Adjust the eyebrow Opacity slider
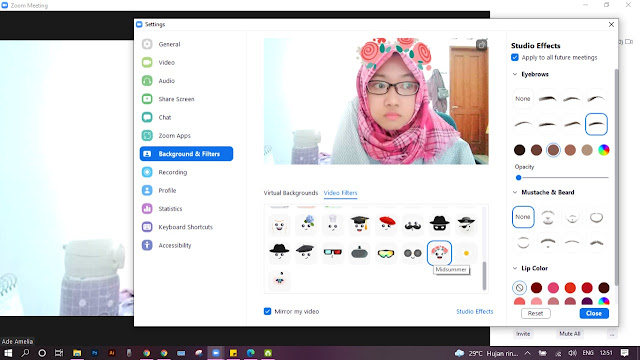Viewport: 640px width, 360px height. [x=562, y=178]
